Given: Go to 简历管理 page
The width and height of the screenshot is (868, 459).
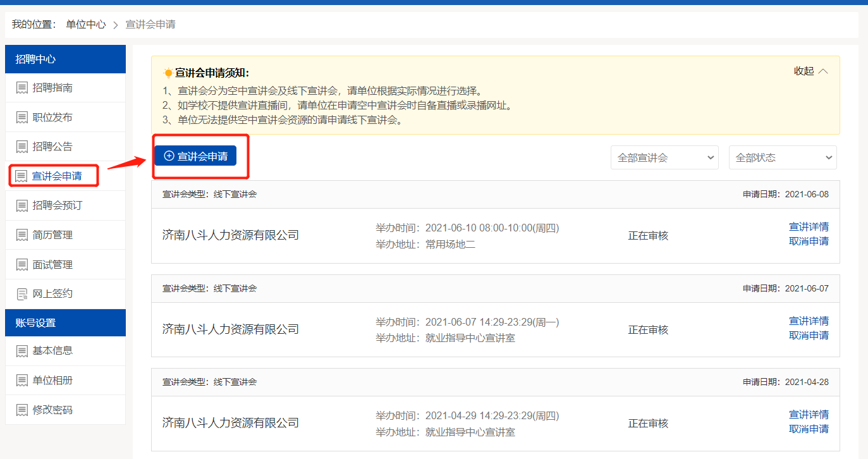Looking at the screenshot, I should [66, 235].
